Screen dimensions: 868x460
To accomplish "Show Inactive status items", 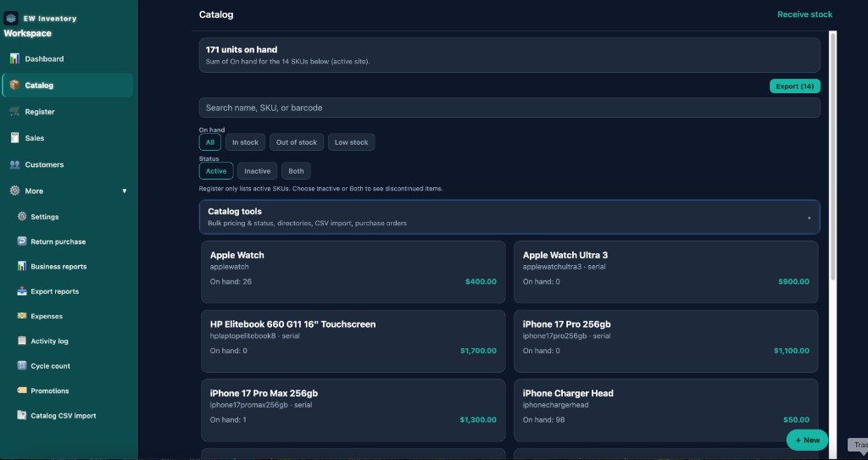I will 258,171.
